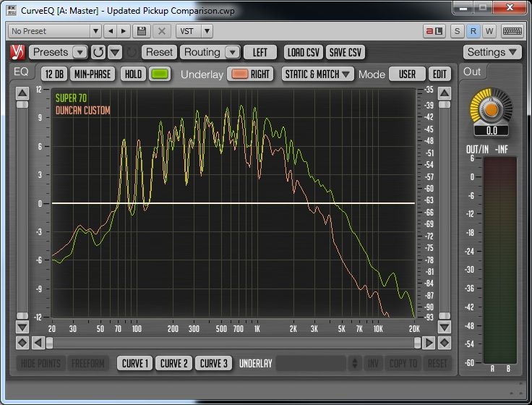Click the COPY TO button
The image size is (532, 405).
coord(403,364)
